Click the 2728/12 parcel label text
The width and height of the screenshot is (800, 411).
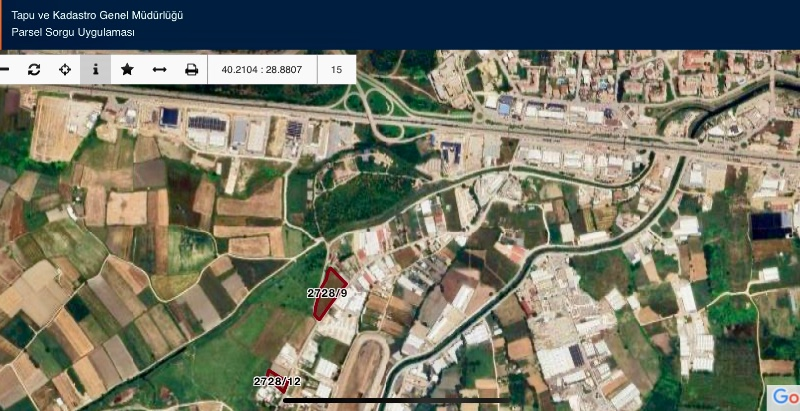click(277, 382)
